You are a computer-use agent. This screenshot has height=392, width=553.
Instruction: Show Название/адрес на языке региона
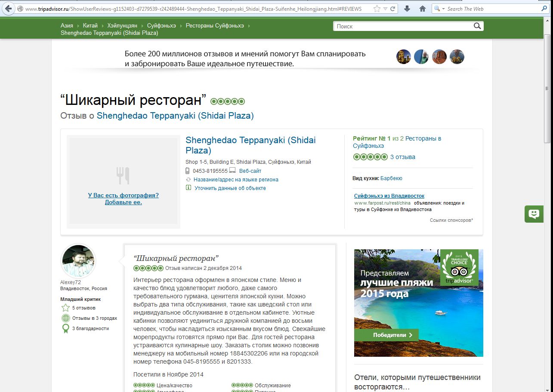pyautogui.click(x=236, y=179)
